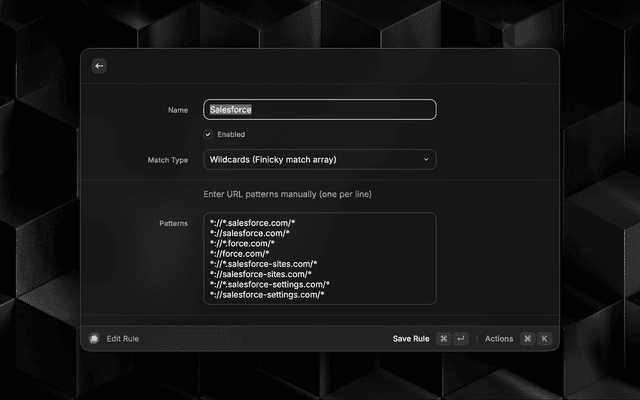Viewport: 640px width, 400px height.
Task: Click the pattern line *://salesforce-sites.com/*
Action: coord(261,274)
